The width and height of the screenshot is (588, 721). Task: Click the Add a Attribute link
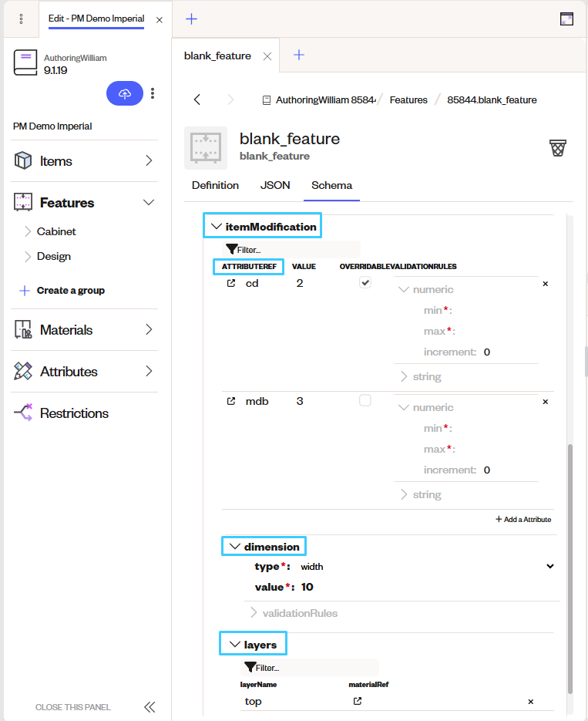pyautogui.click(x=523, y=519)
